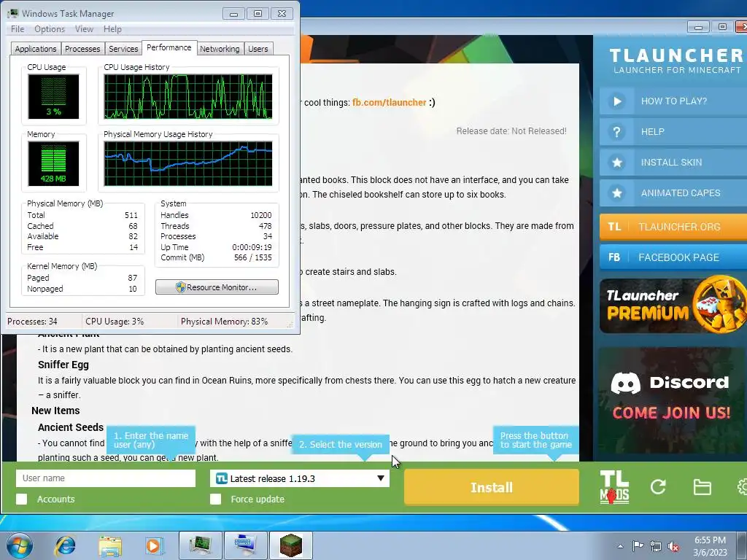Click the Sniffer Egg heading
Viewport: 747px width, 560px height.
63,365
